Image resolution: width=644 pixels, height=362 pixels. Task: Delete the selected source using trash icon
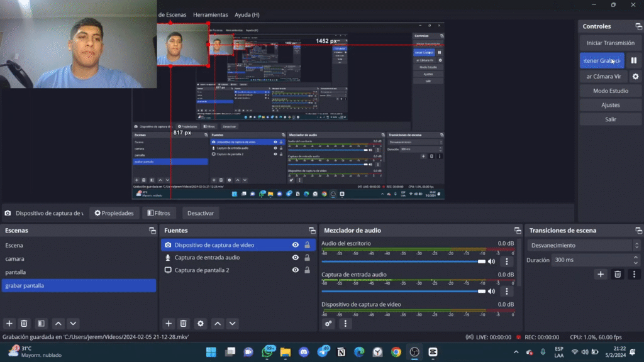click(x=183, y=324)
